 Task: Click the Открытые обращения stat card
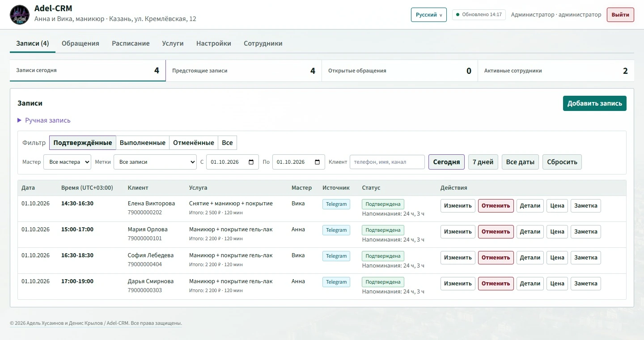[400, 71]
